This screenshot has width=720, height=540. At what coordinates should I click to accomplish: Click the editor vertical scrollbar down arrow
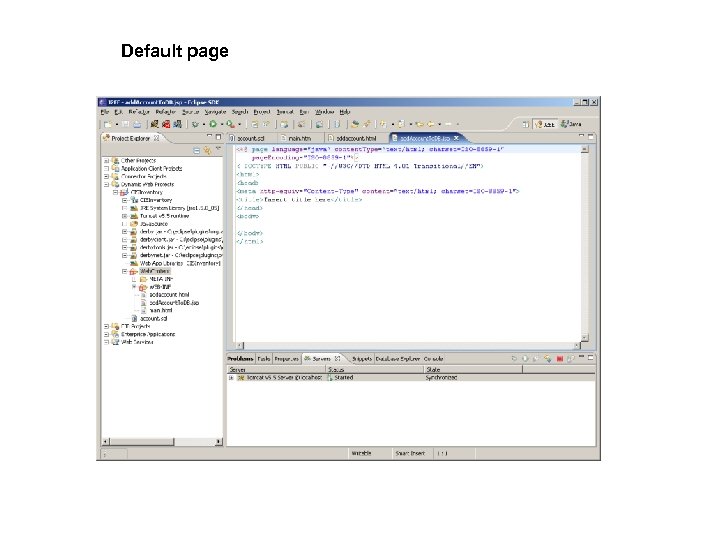(x=584, y=338)
